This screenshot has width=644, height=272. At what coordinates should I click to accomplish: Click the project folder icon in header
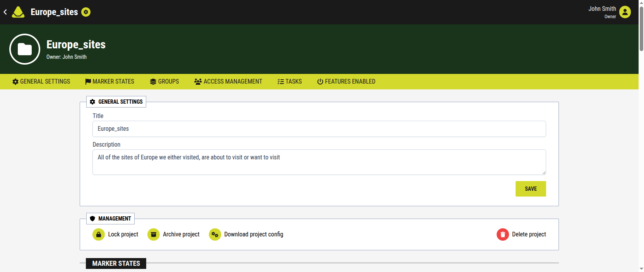point(25,49)
